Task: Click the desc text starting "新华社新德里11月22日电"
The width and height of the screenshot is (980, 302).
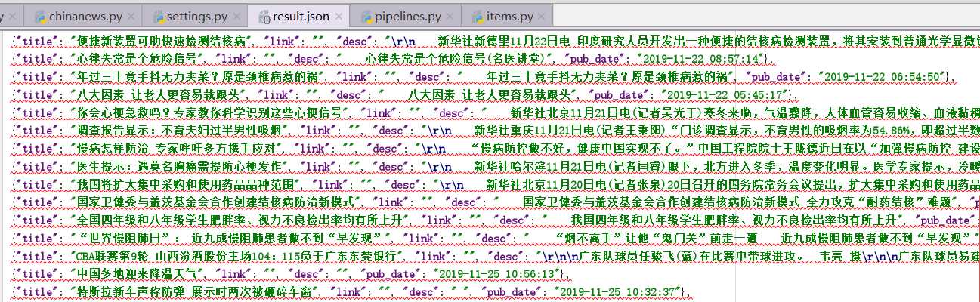Action: click(708, 41)
